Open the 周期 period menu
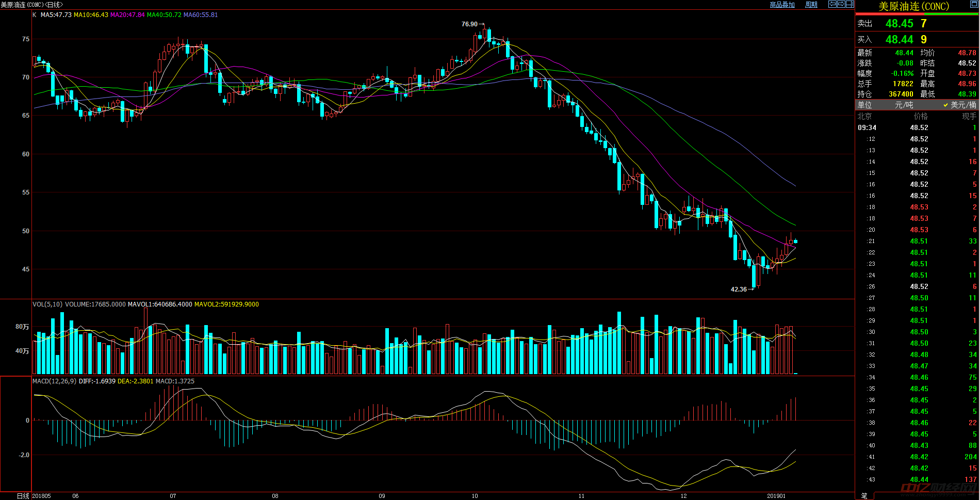 pos(811,5)
